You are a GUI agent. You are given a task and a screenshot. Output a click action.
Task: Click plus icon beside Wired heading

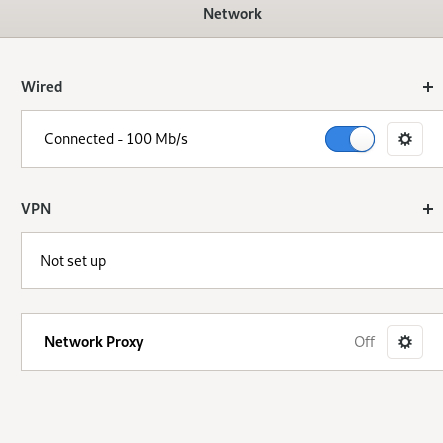pos(428,87)
